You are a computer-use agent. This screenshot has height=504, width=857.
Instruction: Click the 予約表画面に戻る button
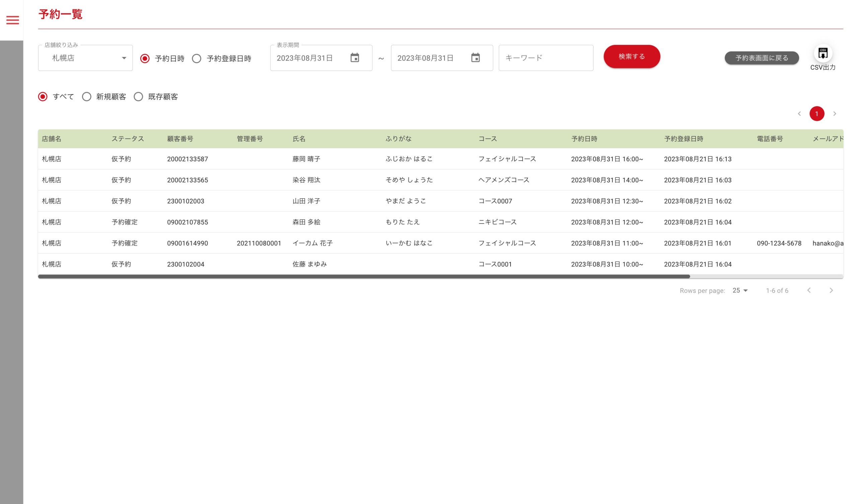[762, 58]
